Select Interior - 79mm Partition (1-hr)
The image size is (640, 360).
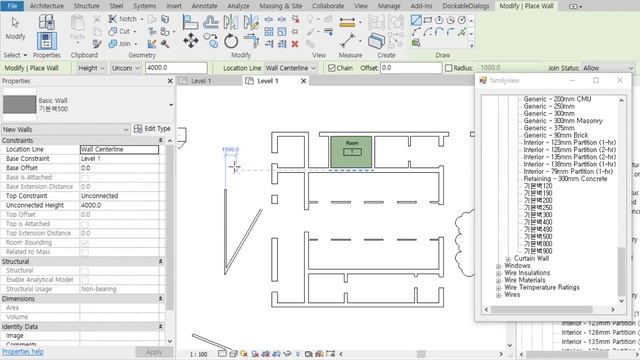[x=568, y=171]
